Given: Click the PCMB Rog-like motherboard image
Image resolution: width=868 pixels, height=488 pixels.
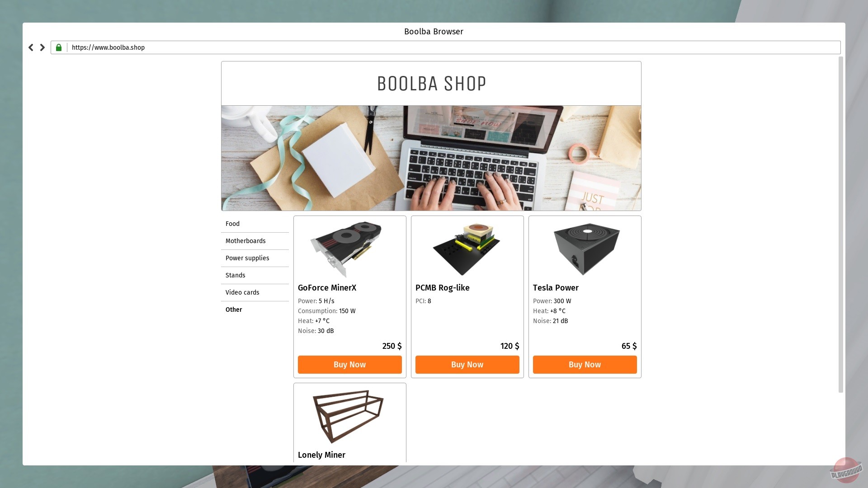Looking at the screenshot, I should tap(467, 249).
